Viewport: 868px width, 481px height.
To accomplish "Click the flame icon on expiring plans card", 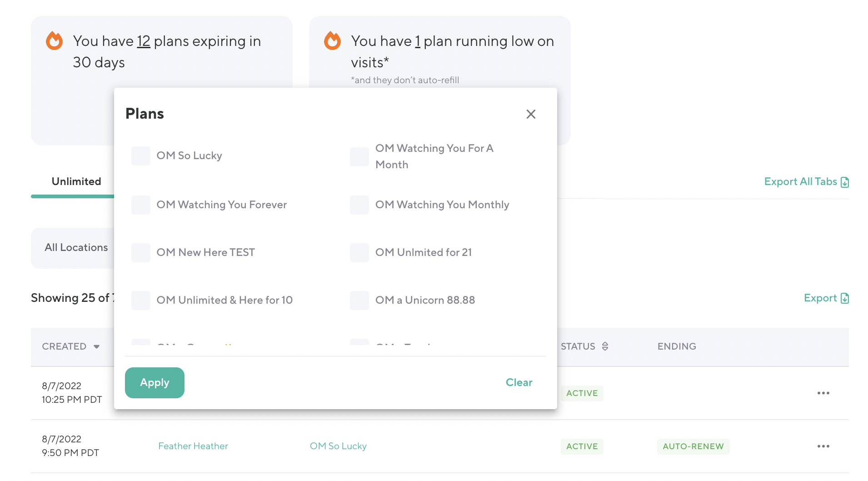I will pyautogui.click(x=55, y=41).
